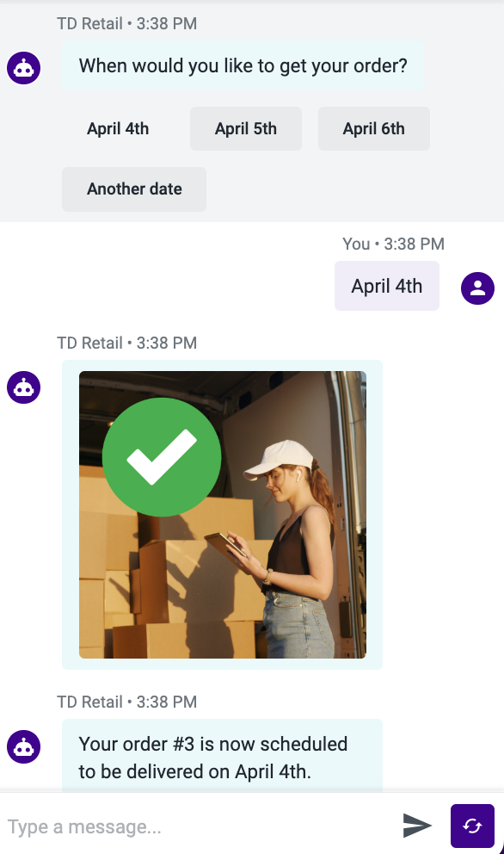
Task: Click the green checkmark badge on the photo
Action: (x=162, y=457)
